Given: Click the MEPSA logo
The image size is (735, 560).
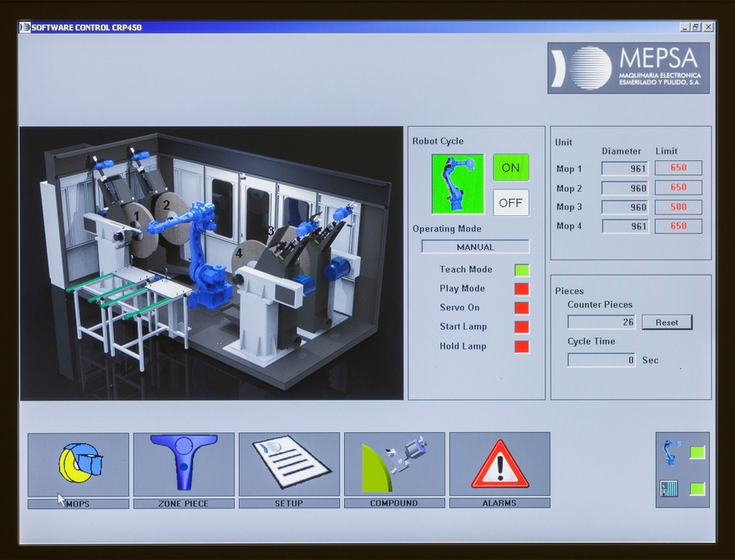Looking at the screenshot, I should click(x=628, y=68).
